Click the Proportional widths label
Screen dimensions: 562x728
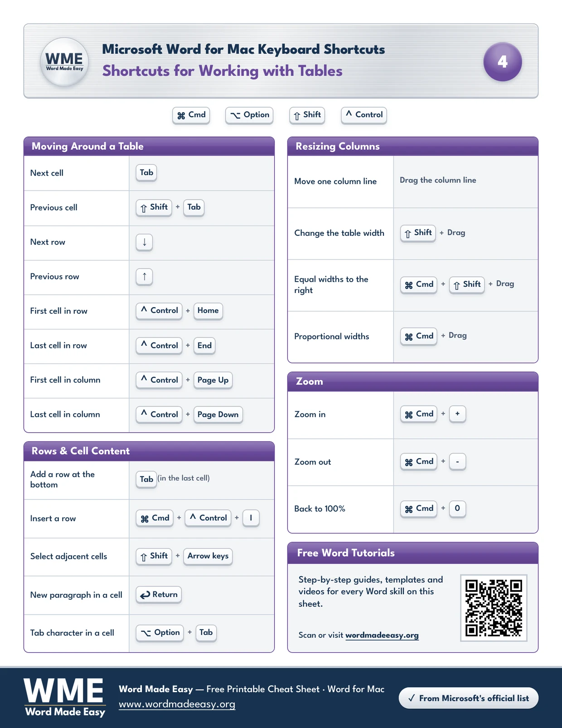[x=332, y=337]
